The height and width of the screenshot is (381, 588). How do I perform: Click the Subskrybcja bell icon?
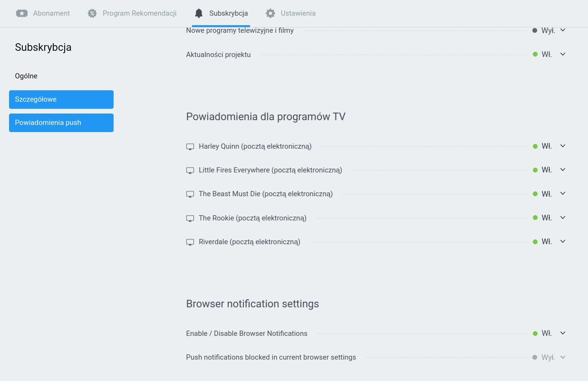point(199,13)
